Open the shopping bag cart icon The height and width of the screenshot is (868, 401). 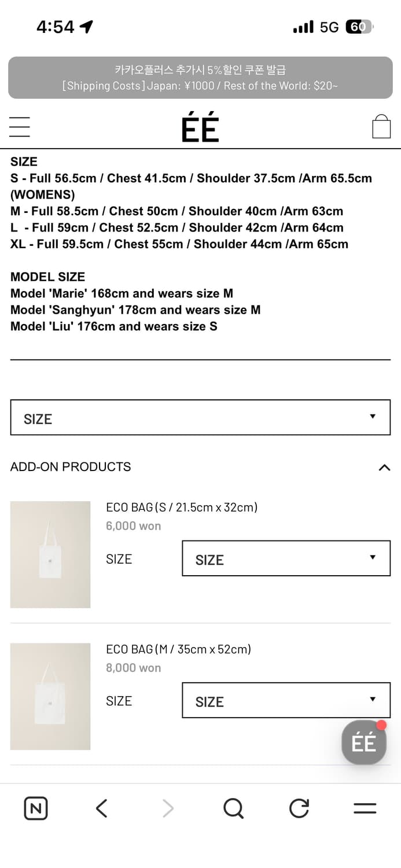(x=382, y=125)
